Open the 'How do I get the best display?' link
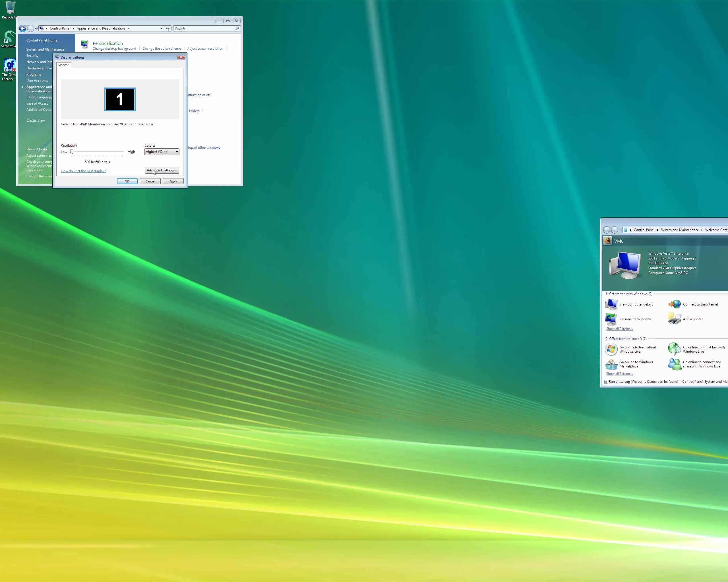This screenshot has width=728, height=582. coord(83,171)
